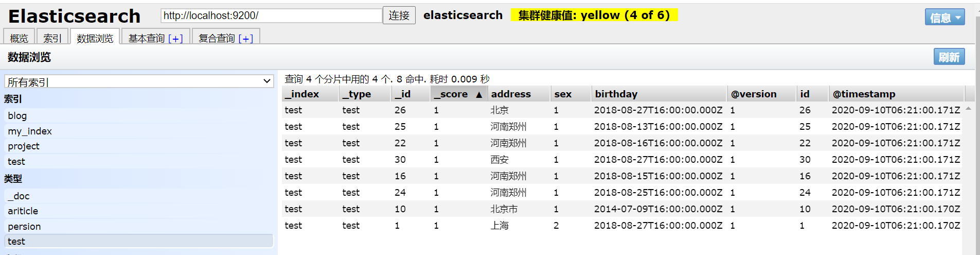Select the _doc type

point(139,196)
